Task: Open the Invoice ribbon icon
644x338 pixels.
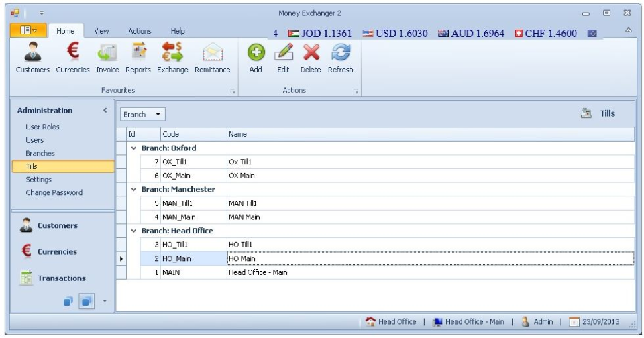Action: point(107,58)
